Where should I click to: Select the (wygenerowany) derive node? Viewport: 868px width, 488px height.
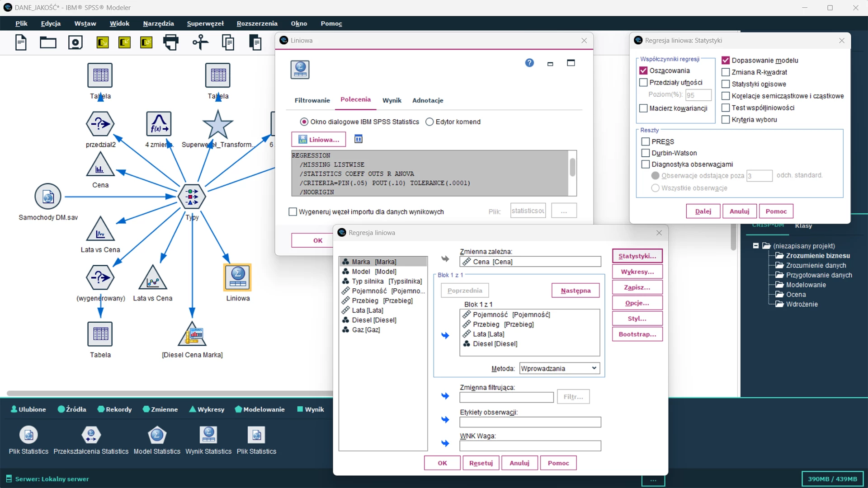100,277
